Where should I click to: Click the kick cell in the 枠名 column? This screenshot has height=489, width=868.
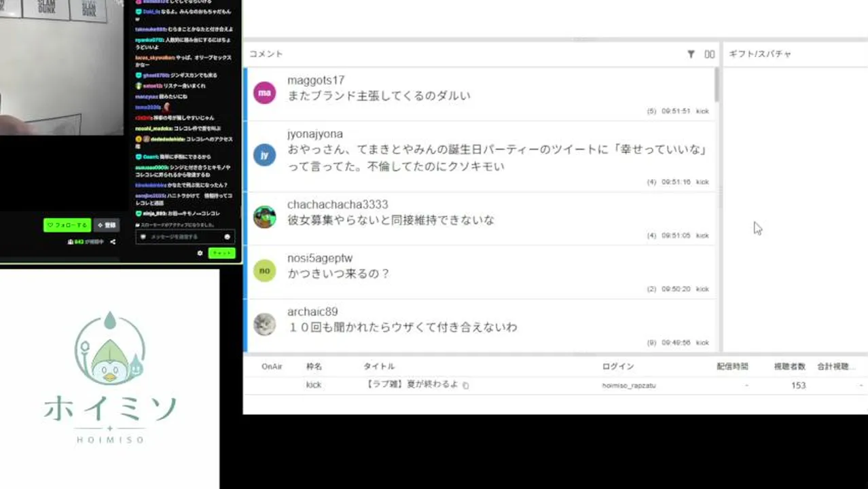click(314, 385)
